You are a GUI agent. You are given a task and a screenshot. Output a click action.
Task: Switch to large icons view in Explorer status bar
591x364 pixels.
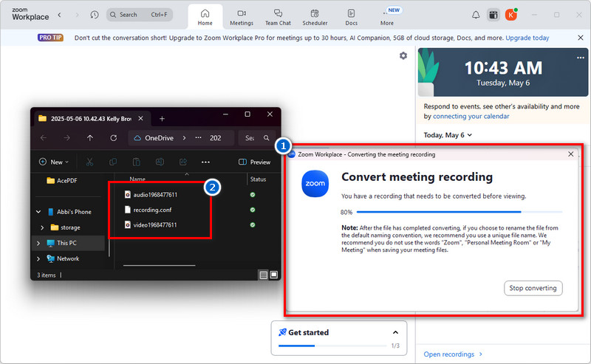(x=274, y=275)
